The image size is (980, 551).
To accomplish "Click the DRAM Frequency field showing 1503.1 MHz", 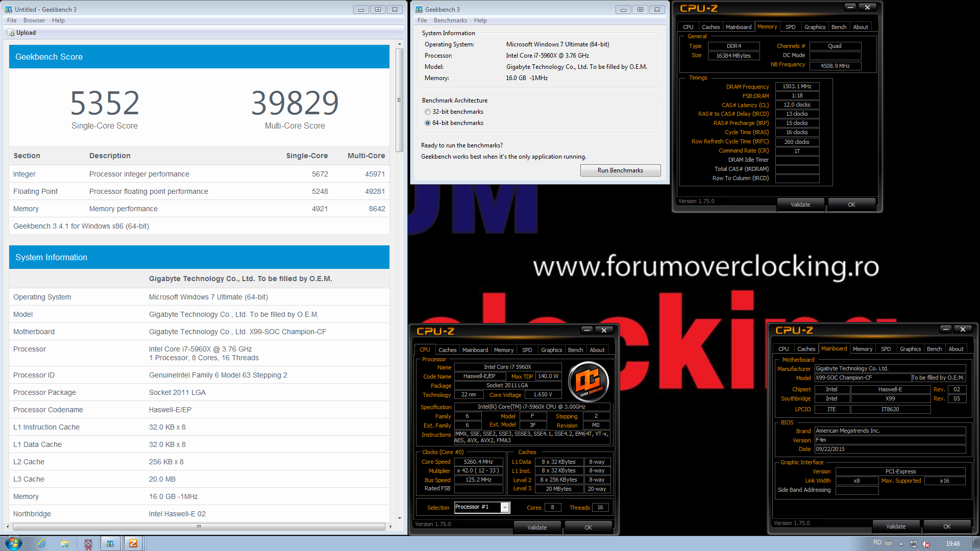I will (797, 86).
